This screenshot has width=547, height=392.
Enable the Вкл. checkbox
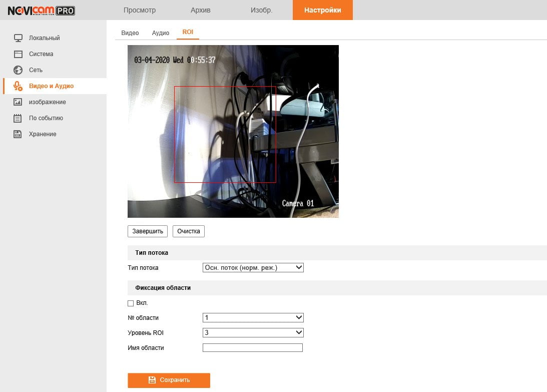(x=131, y=303)
